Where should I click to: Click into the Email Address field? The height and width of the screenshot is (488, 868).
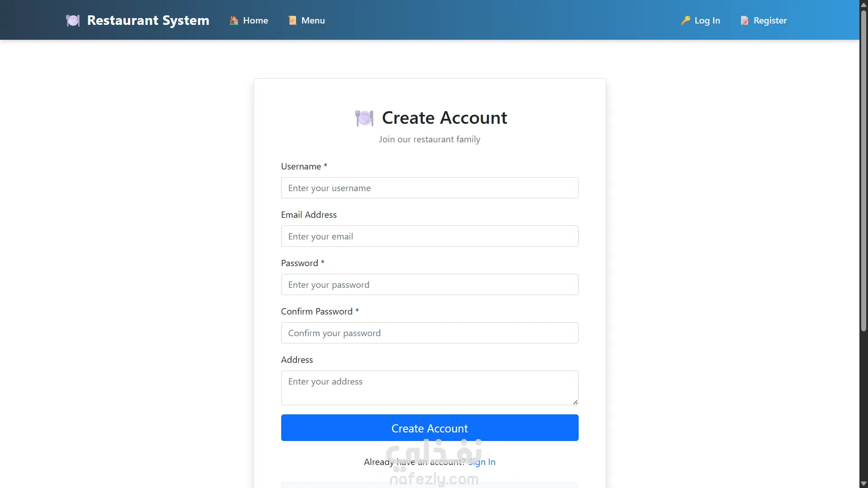pyautogui.click(x=429, y=236)
